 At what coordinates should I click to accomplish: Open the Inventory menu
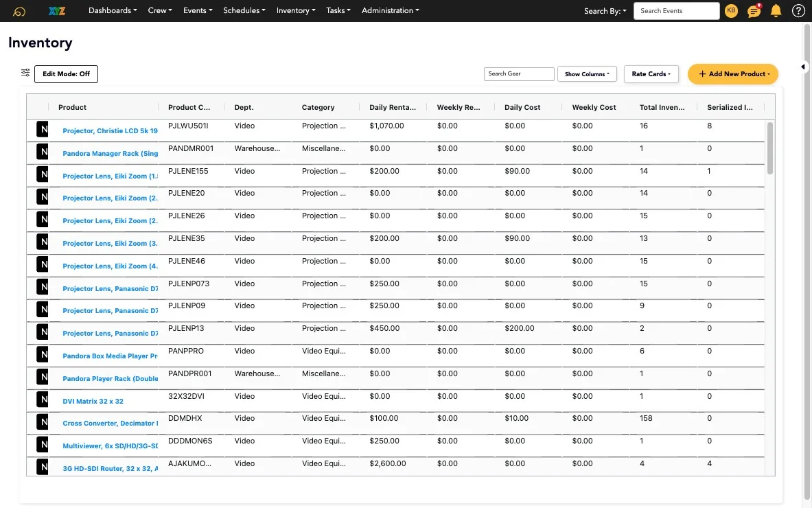point(295,10)
